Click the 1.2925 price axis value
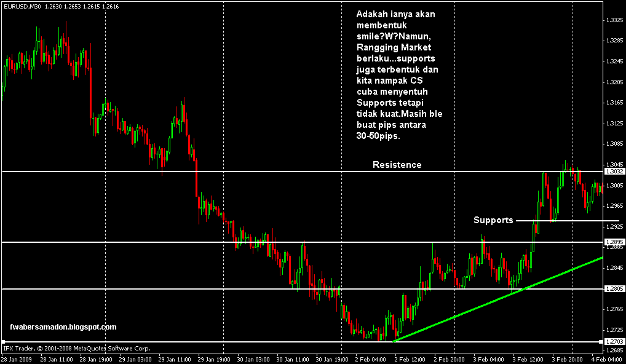The height and width of the screenshot is (364, 626). (614, 226)
